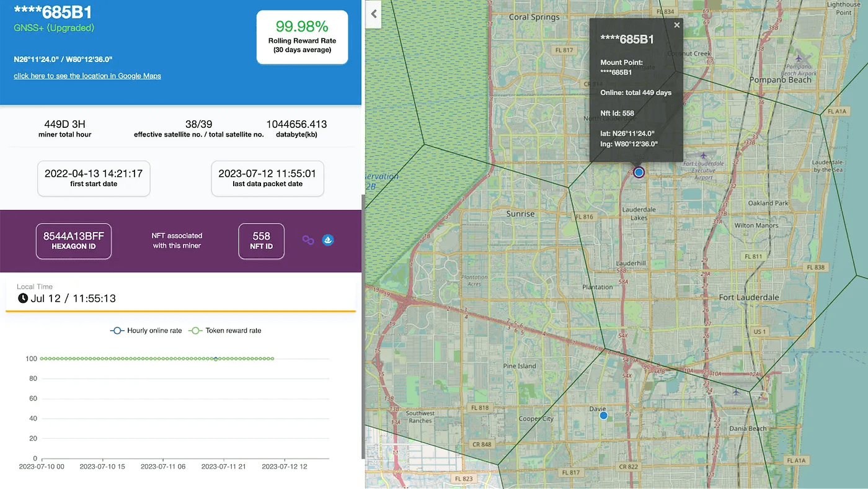The height and width of the screenshot is (489, 868).
Task: Select the highlighted miner marker on map
Action: pyautogui.click(x=639, y=172)
